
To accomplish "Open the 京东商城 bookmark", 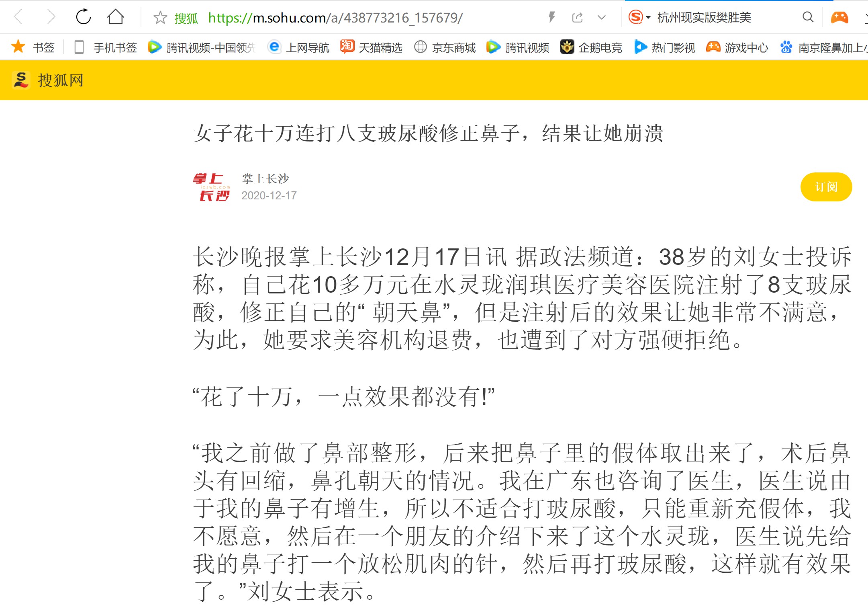I will tap(445, 47).
